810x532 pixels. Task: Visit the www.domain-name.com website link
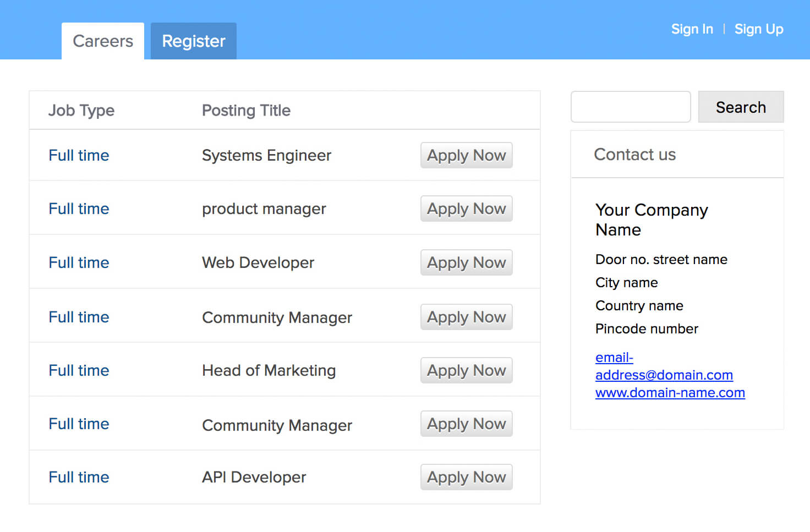click(670, 393)
